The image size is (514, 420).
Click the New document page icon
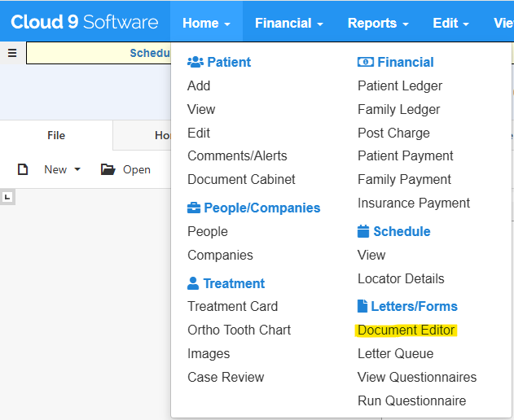pyautogui.click(x=23, y=169)
